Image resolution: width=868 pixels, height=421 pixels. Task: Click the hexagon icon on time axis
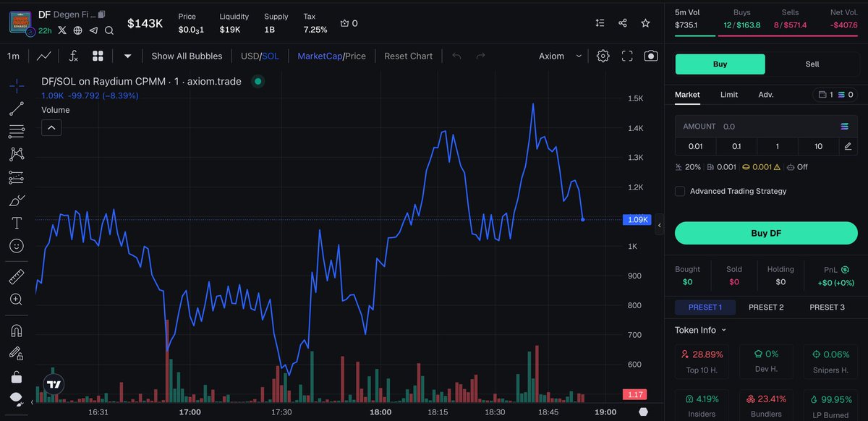click(x=644, y=412)
